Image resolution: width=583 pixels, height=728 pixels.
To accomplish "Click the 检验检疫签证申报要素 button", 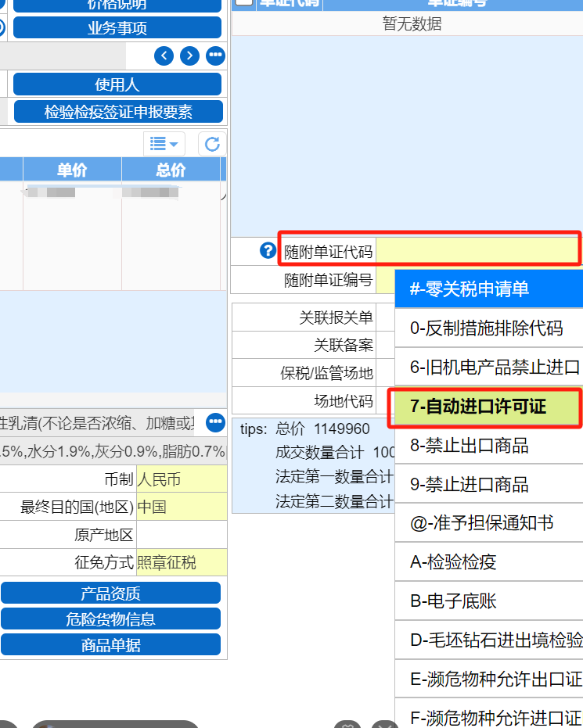I will click(117, 112).
